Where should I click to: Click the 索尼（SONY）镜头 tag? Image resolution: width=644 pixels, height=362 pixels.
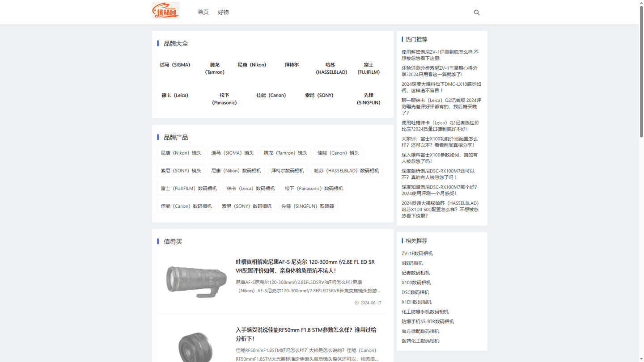click(x=181, y=171)
